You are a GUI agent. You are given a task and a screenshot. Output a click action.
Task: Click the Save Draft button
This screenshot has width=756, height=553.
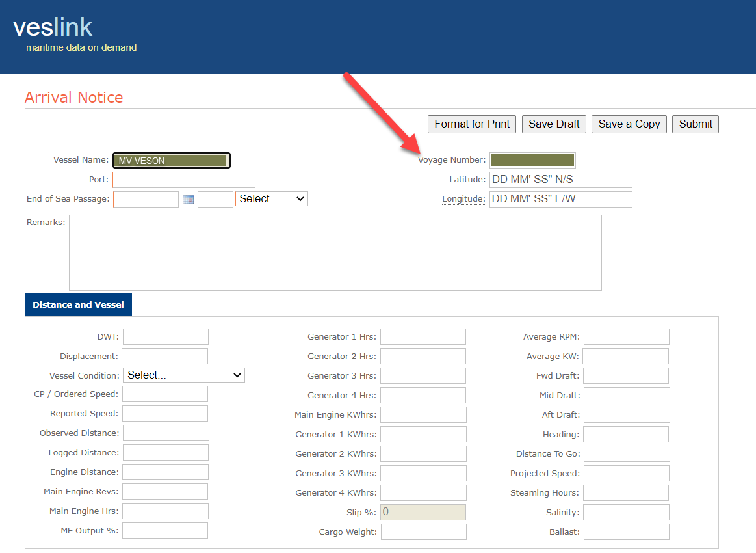point(554,124)
